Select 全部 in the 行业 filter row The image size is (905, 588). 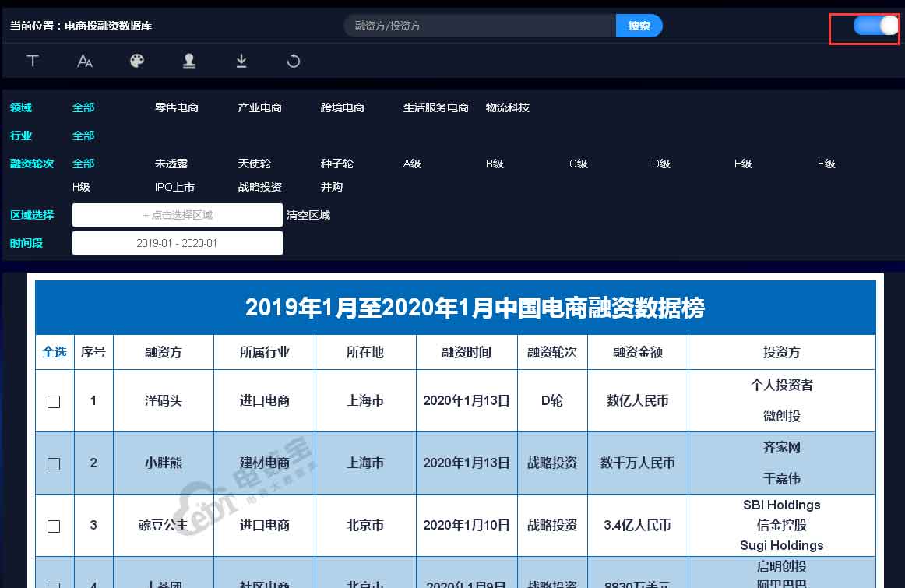83,136
